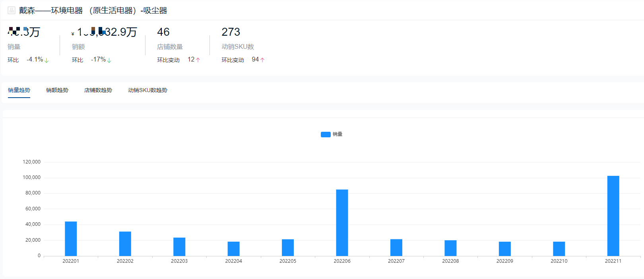Click the -17% 环比 value
The image size is (644, 279).
[x=99, y=60]
